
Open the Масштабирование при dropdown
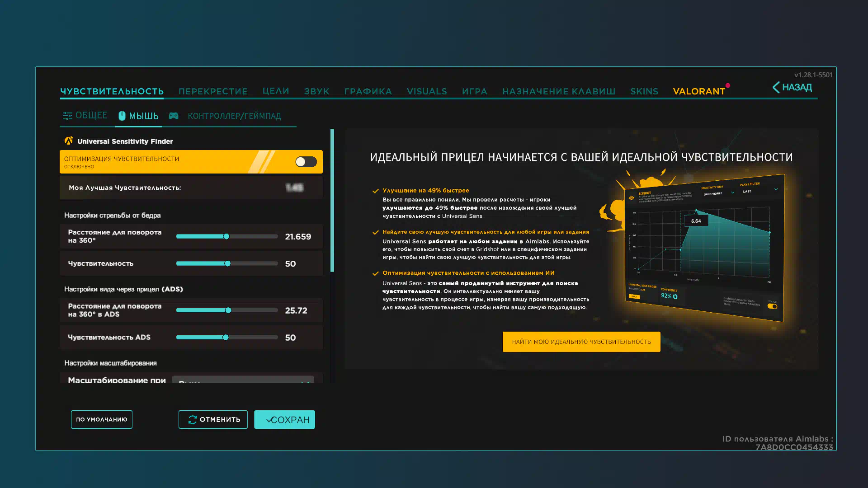[243, 380]
